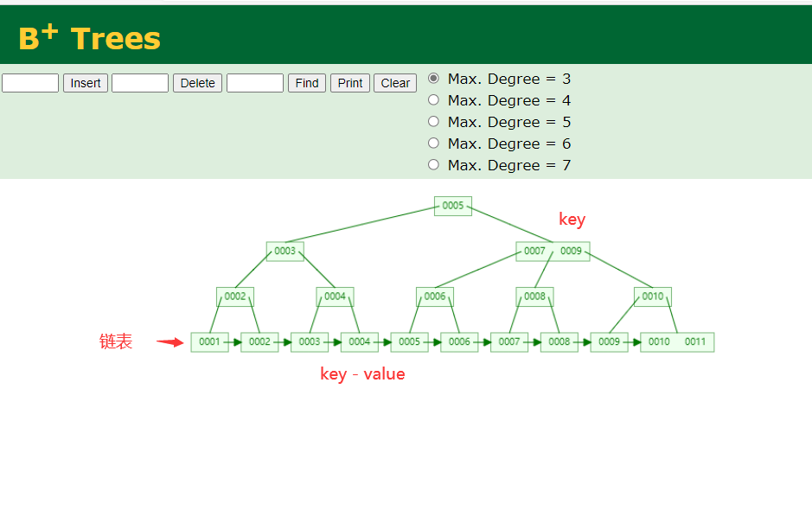Click third-level node 0002
The image size is (812, 523).
235,297
